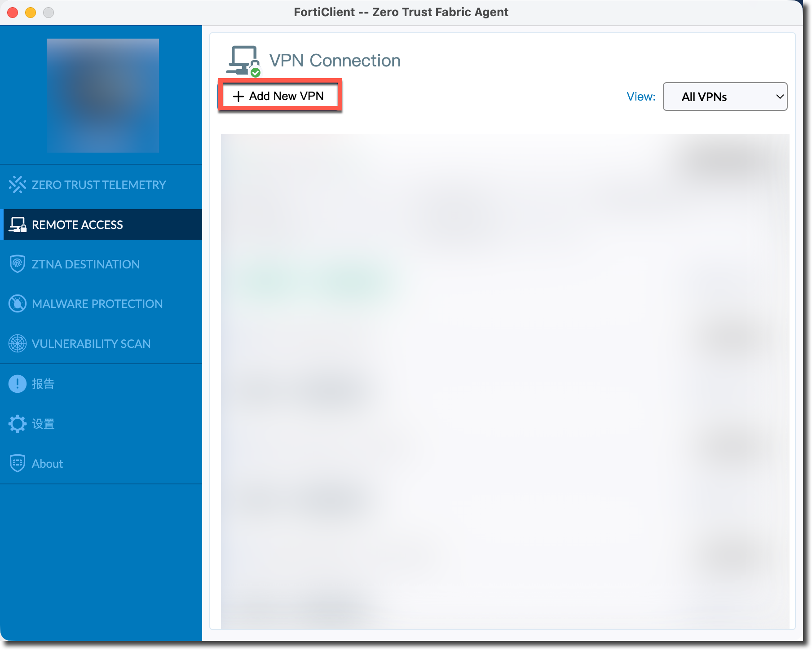The image size is (812, 650).
Task: Click the View: label
Action: click(x=641, y=97)
